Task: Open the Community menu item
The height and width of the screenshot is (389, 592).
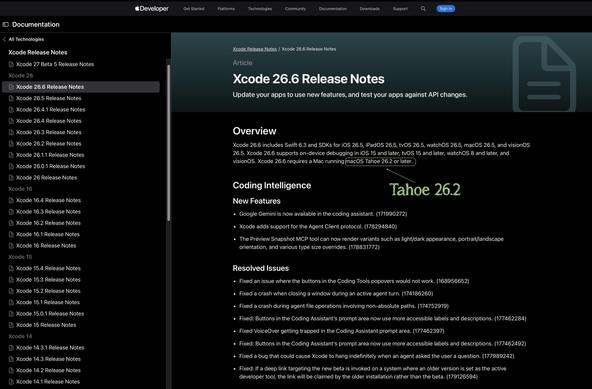Action: click(295, 9)
